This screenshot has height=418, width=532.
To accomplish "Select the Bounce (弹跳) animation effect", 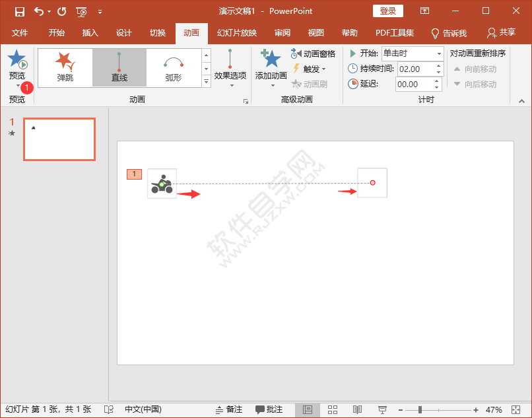I will pos(65,67).
